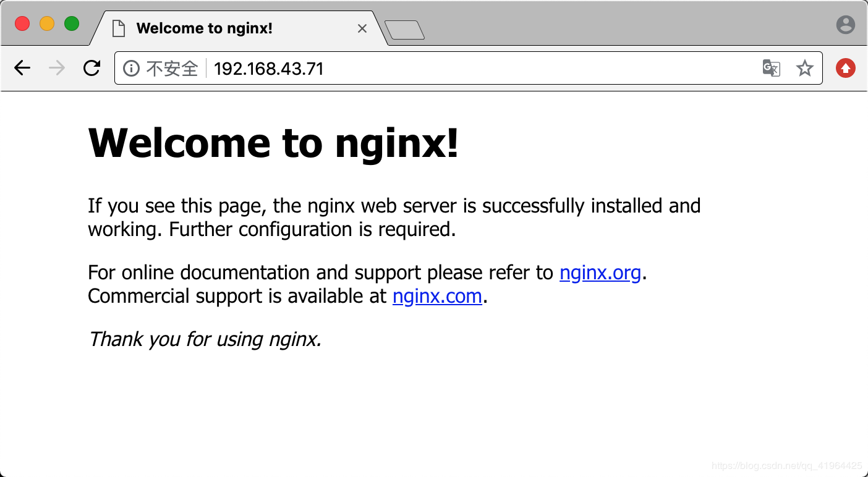Open a new tab
The height and width of the screenshot is (477, 868).
404,30
